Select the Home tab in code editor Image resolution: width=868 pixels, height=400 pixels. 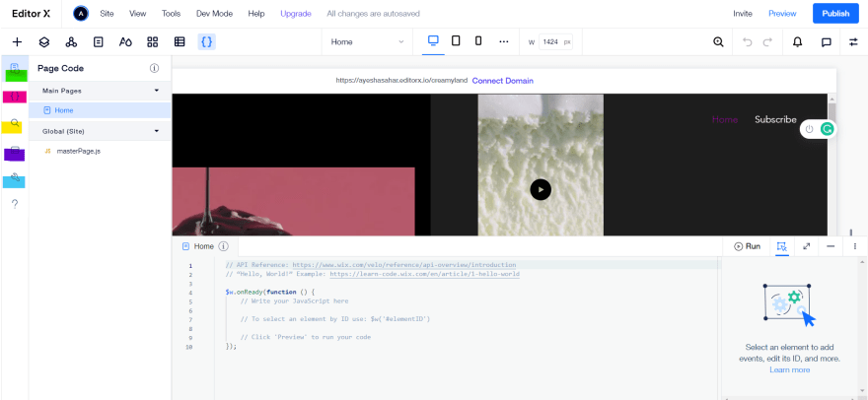[204, 246]
